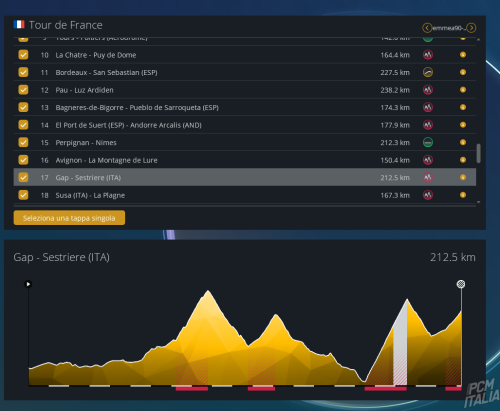Image resolution: width=500 pixels, height=411 pixels.
Task: Toggle checkbox for stage 13 Bagneres-de-Bigorre
Action: click(23, 107)
